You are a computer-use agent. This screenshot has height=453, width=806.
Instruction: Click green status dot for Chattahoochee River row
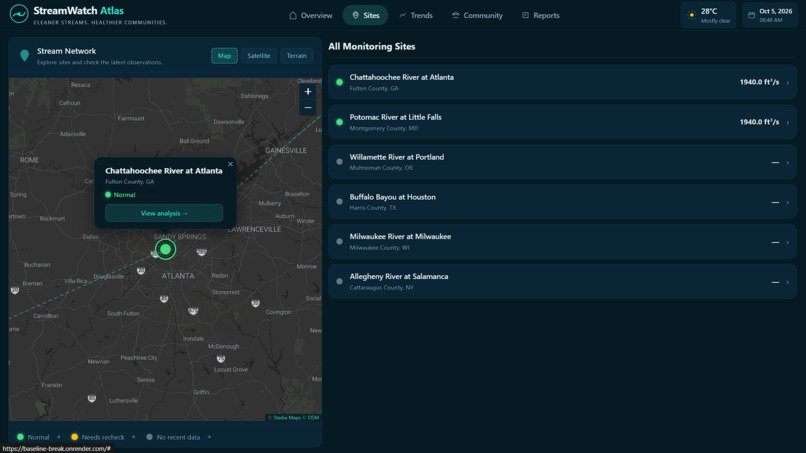pyautogui.click(x=339, y=82)
